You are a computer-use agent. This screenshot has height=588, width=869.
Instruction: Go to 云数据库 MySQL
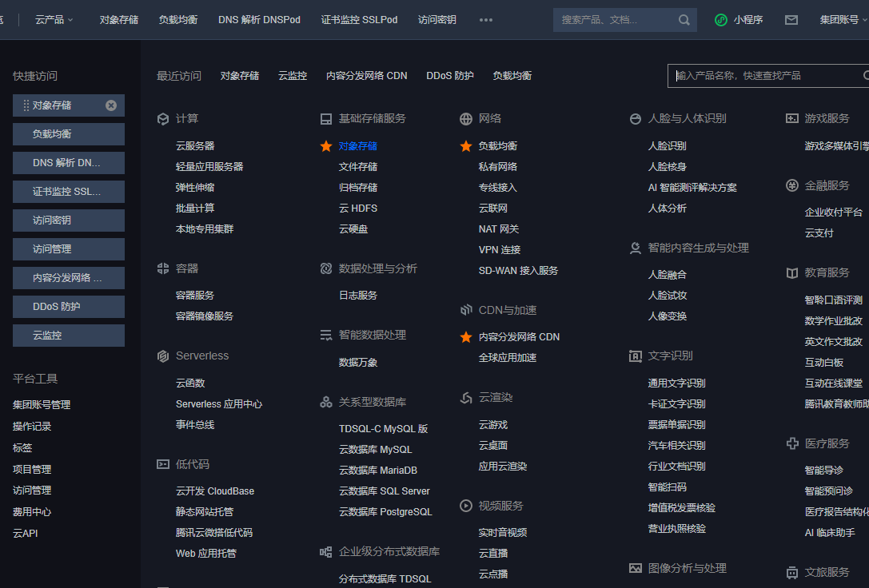375,450
